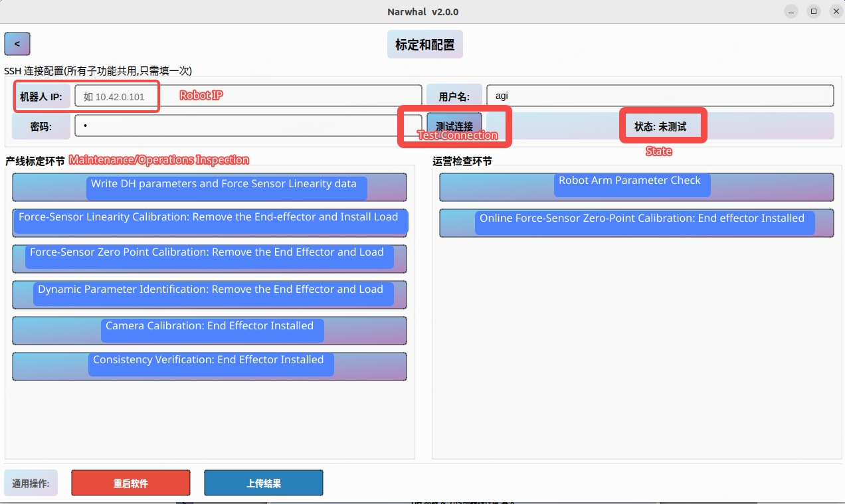Click the Narwhal v2.0.0 window title

point(423,12)
